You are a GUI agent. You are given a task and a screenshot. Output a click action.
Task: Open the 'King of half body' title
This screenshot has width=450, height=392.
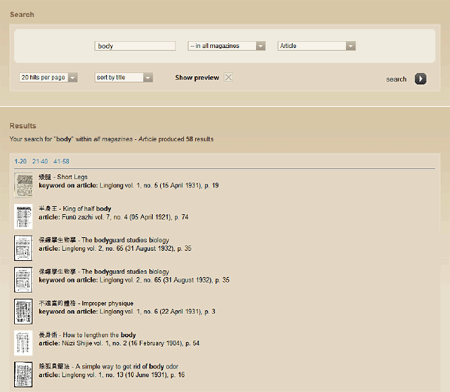click(x=75, y=209)
